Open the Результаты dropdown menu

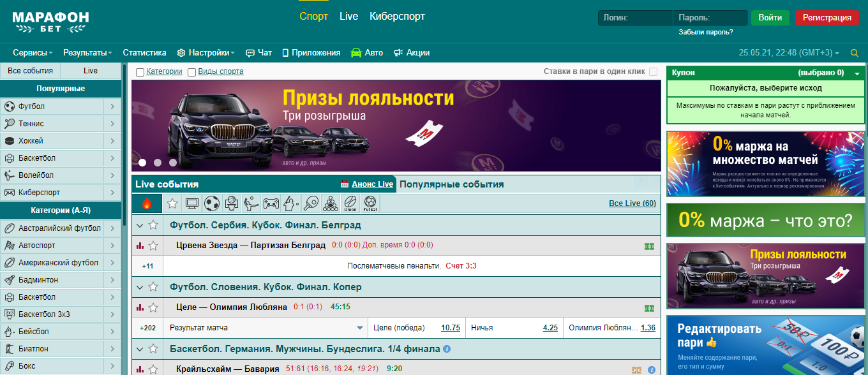[87, 53]
